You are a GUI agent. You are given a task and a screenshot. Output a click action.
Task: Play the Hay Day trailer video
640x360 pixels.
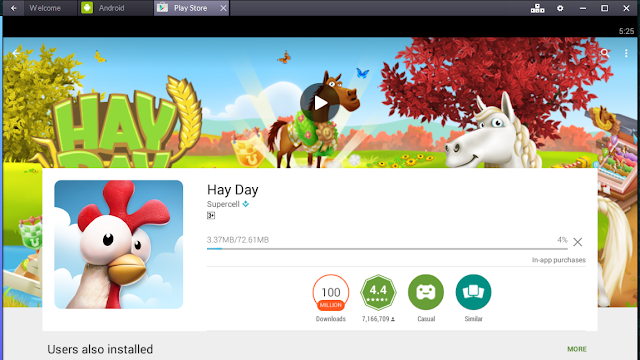tap(320, 103)
